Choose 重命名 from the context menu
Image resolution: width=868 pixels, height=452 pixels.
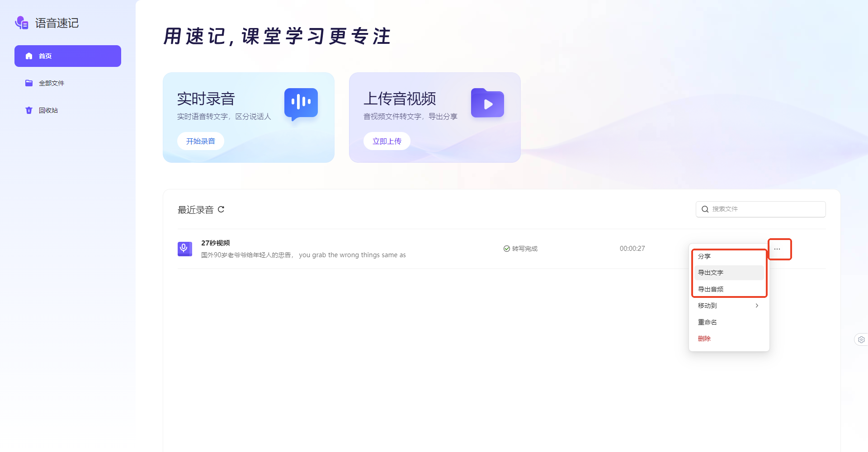coord(729,322)
